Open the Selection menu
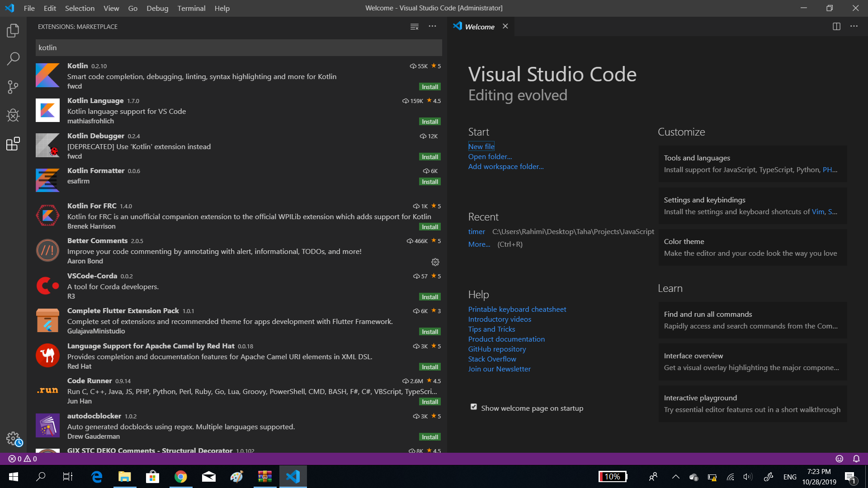Viewport: 868px width, 488px height. (x=80, y=8)
